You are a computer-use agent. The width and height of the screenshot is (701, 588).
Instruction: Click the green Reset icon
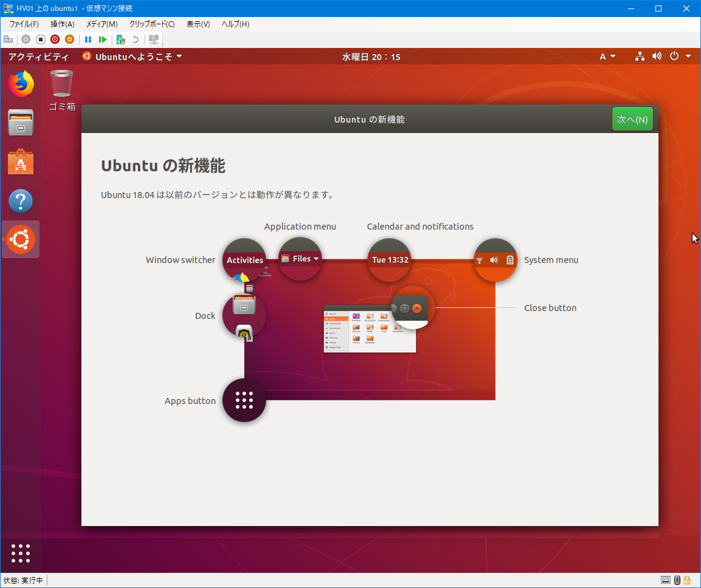[103, 39]
